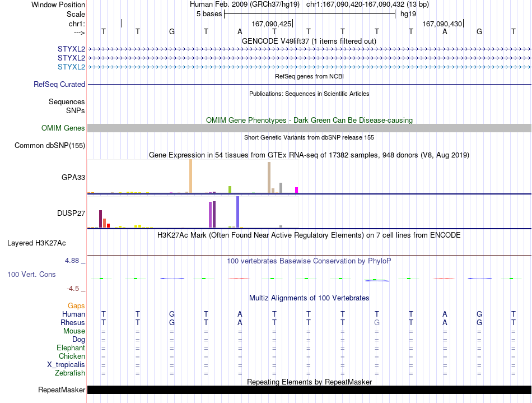532x403 pixels.
Task: Click the Zebrafish species label
Action: click(x=70, y=373)
